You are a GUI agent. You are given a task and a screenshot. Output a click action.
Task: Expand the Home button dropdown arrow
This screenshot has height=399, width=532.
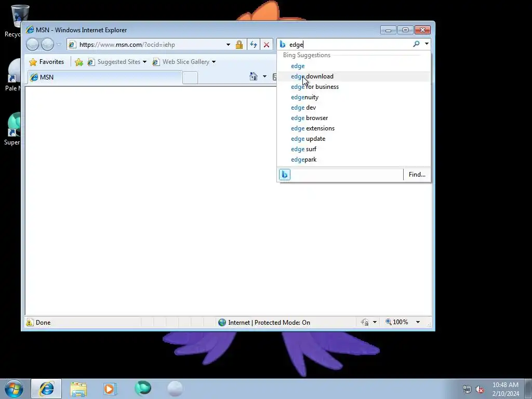point(264,76)
